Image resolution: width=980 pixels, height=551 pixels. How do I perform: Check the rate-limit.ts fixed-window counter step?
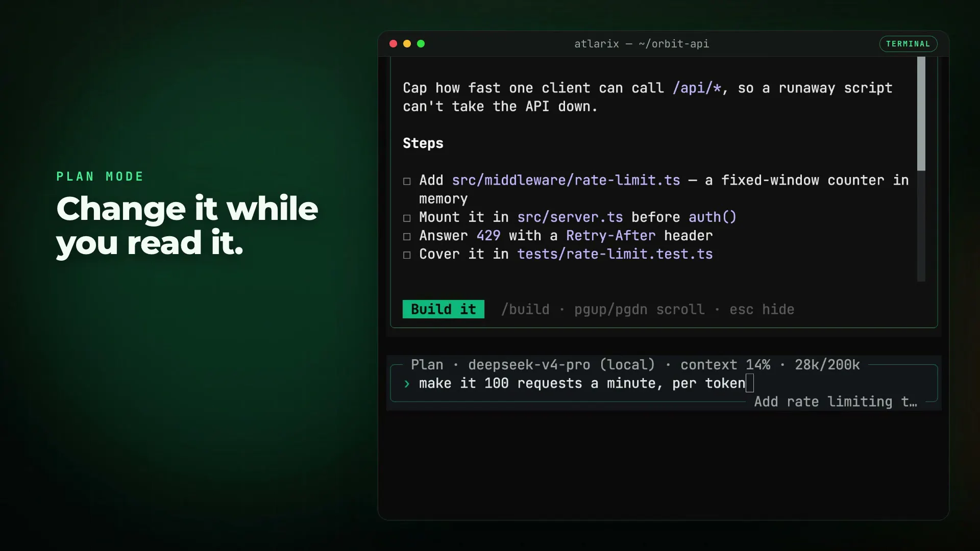click(407, 181)
